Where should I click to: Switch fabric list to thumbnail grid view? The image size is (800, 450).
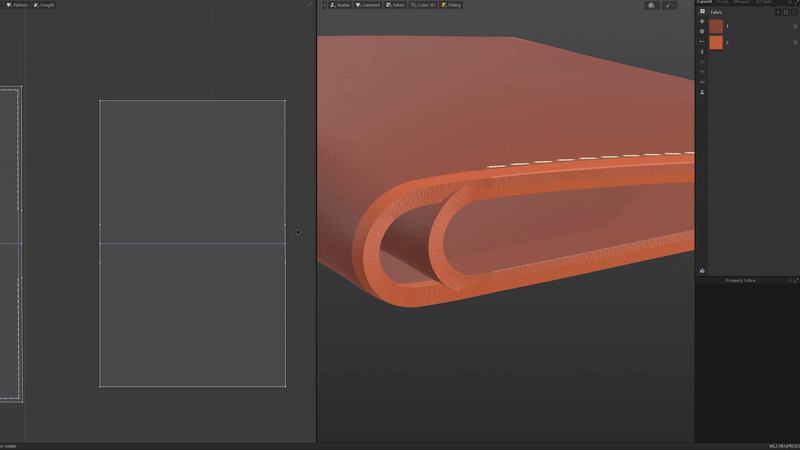coord(786,12)
